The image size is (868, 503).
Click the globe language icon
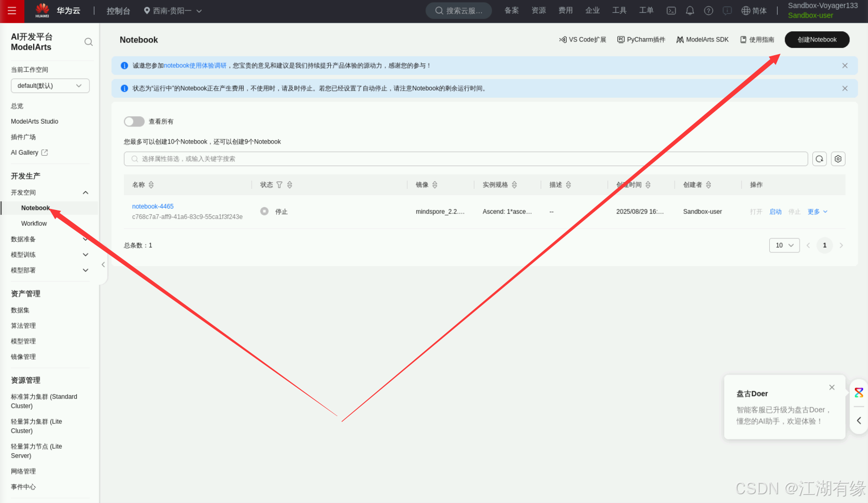(745, 11)
